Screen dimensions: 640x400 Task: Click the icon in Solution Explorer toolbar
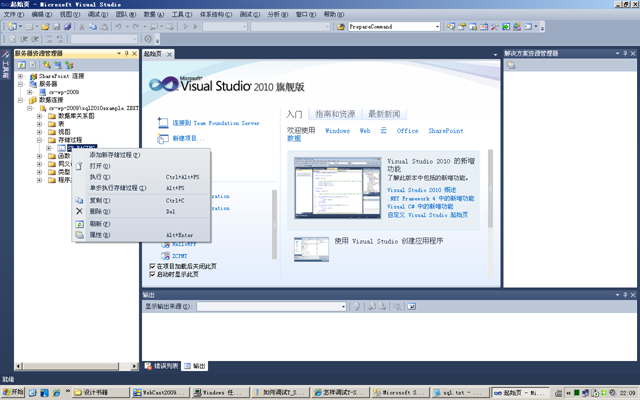pos(511,65)
